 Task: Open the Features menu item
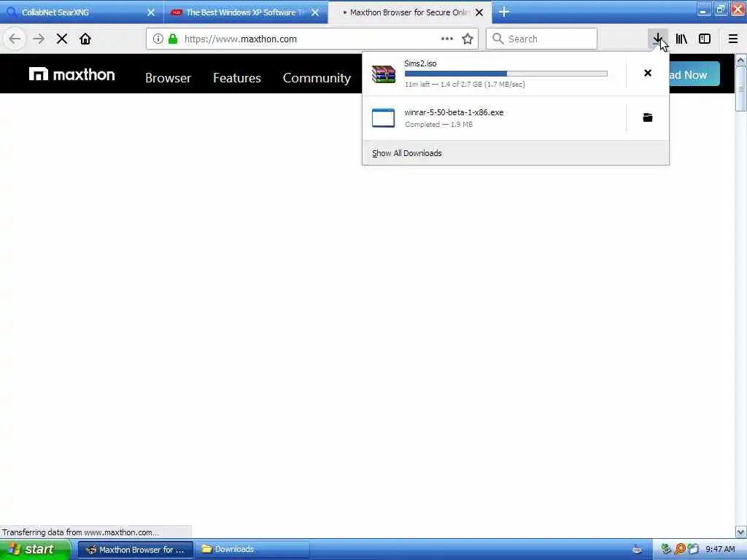[237, 77]
